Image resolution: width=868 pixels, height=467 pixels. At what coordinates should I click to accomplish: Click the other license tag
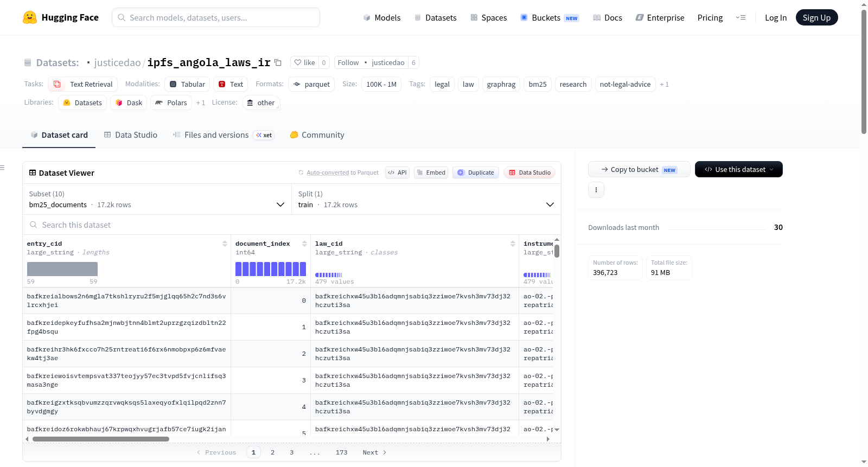[x=260, y=103]
